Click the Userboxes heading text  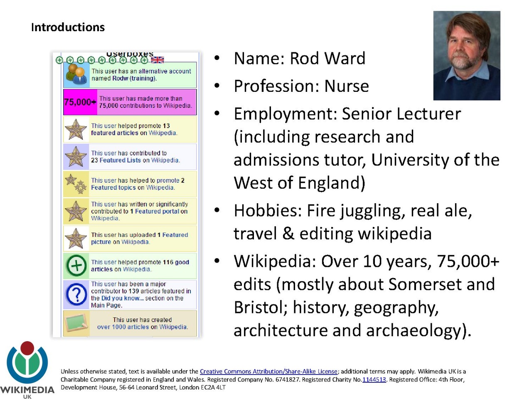[130, 54]
